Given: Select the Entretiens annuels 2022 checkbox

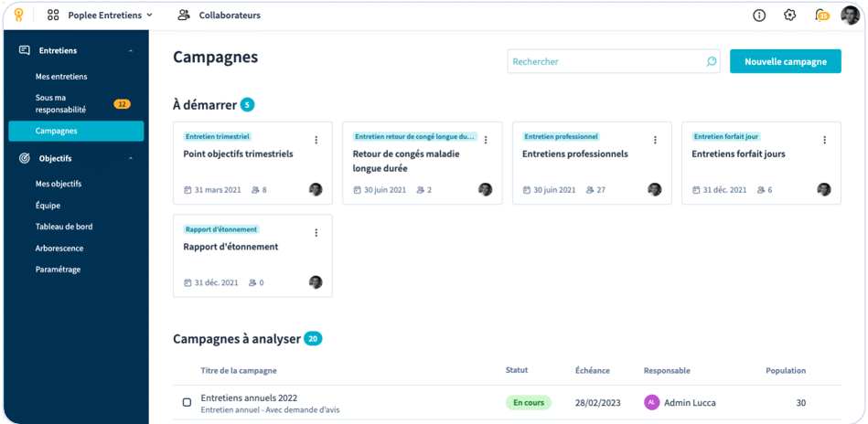Looking at the screenshot, I should pyautogui.click(x=188, y=402).
